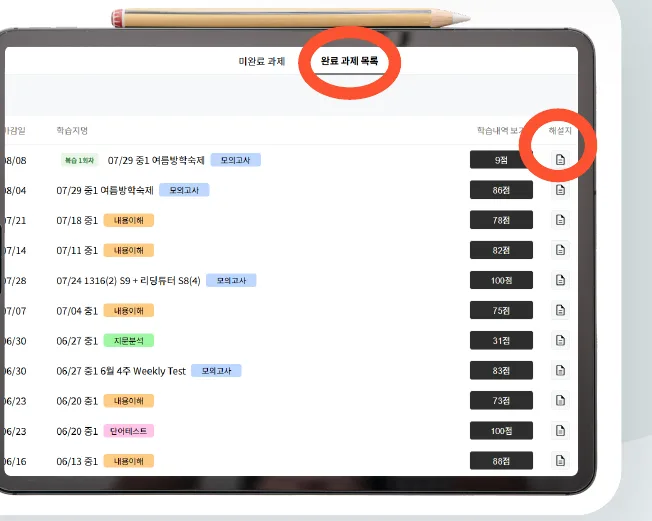
Task: Open the 82점 score details
Action: tap(501, 250)
